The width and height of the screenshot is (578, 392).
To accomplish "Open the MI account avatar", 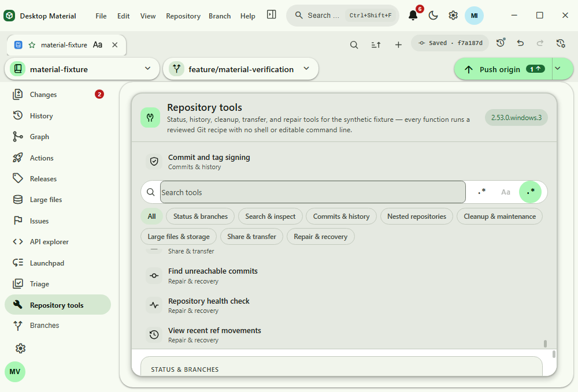I will [x=474, y=16].
